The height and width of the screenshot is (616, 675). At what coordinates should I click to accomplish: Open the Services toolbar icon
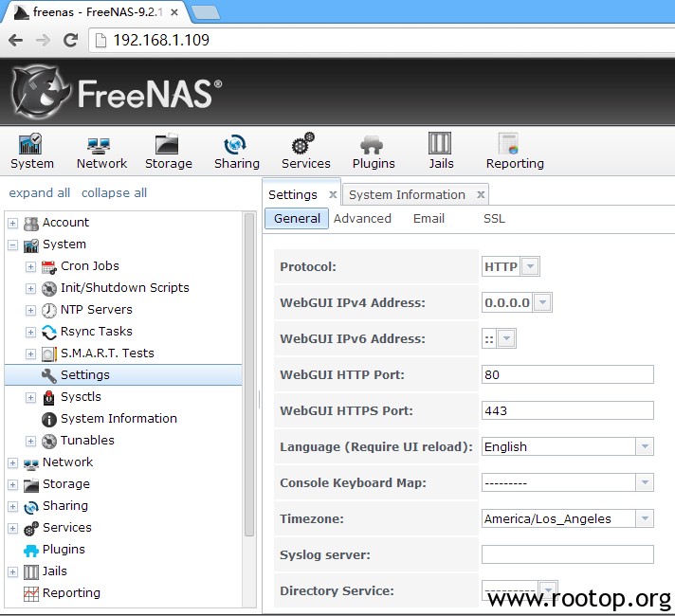(x=305, y=151)
